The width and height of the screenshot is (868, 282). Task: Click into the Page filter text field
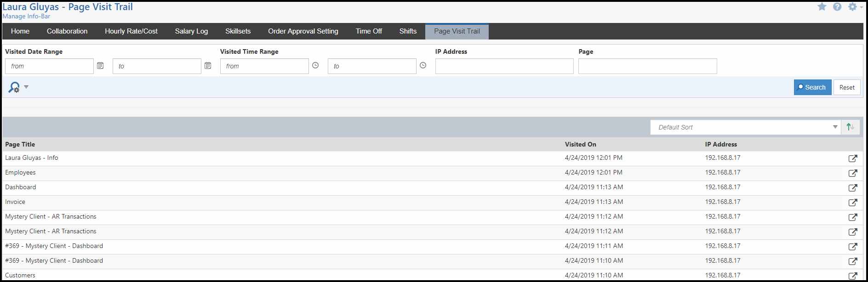tap(647, 66)
